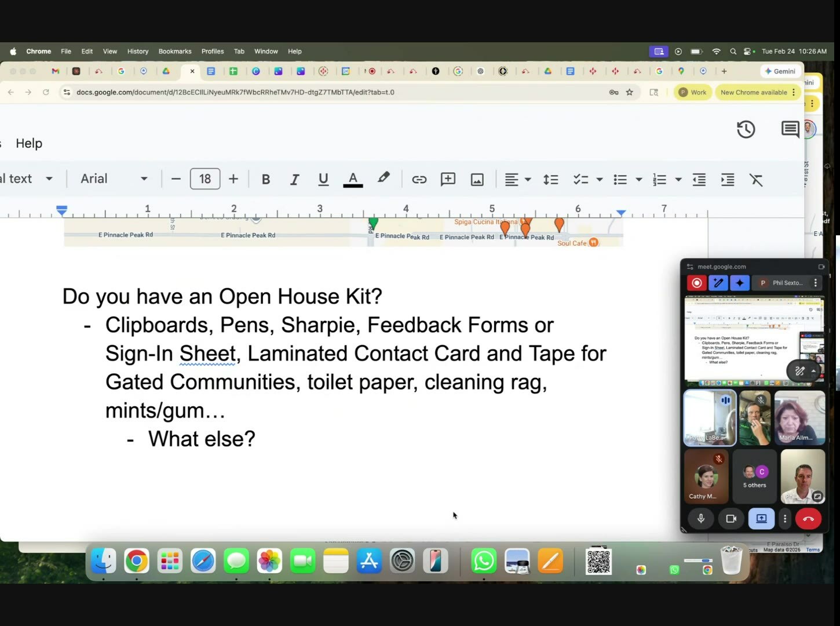Open the Docs Help menu
The width and height of the screenshot is (840, 626).
(x=29, y=143)
